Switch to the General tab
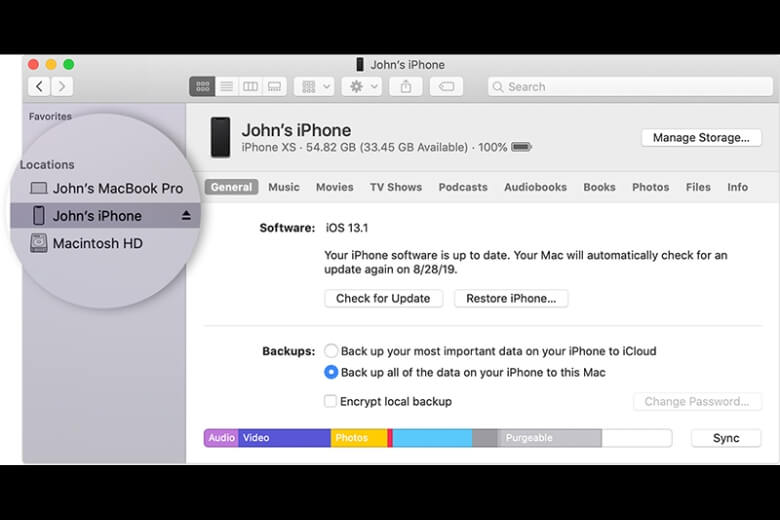Image resolution: width=780 pixels, height=520 pixels. 231,187
